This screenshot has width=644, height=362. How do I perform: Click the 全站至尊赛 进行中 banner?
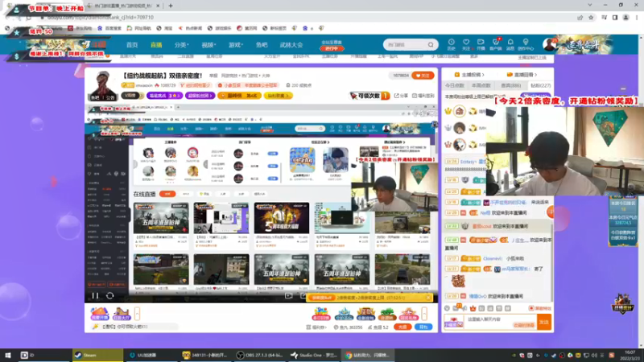point(332,45)
